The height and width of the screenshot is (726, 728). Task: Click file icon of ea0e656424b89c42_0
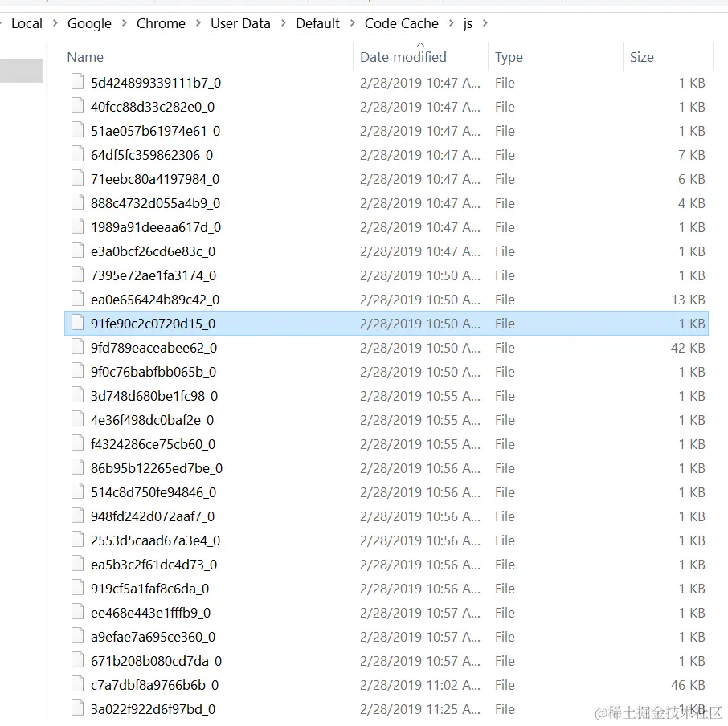click(x=77, y=298)
